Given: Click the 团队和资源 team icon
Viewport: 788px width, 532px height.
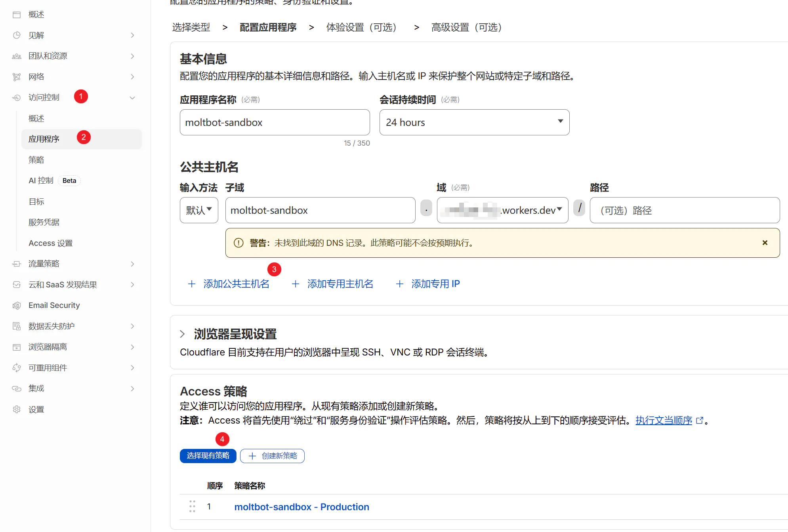Looking at the screenshot, I should pyautogui.click(x=17, y=56).
